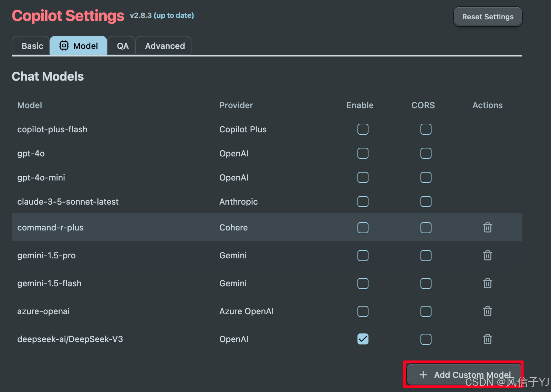Click the Copilot Plus provider cell
Image resolution: width=551 pixels, height=392 pixels.
(243, 130)
